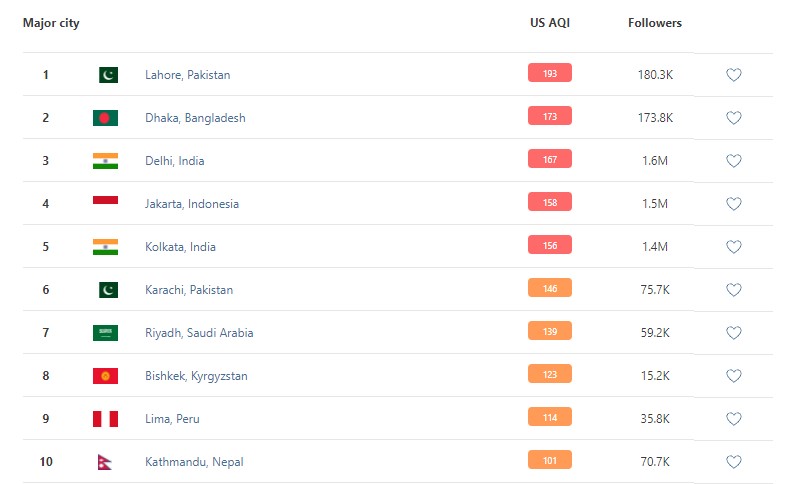Image resolution: width=791 pixels, height=484 pixels.
Task: Open the Lahore, Pakistan city link
Action: tap(188, 75)
